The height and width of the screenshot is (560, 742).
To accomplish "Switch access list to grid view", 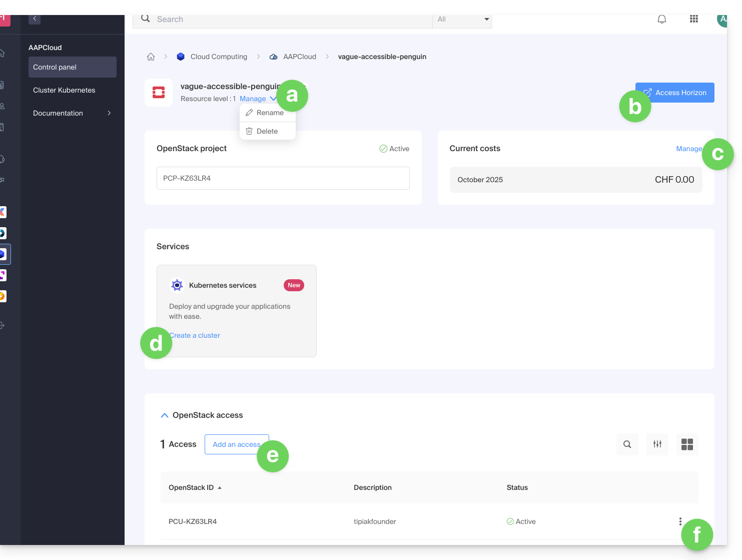I will 687,444.
